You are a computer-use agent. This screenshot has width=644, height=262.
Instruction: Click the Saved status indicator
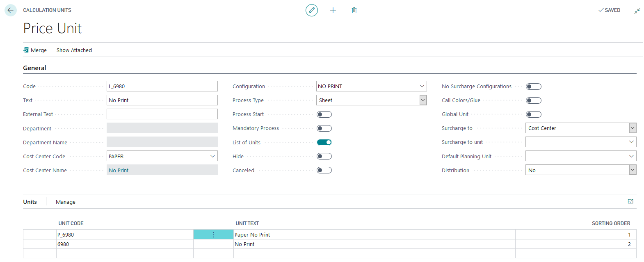610,10
